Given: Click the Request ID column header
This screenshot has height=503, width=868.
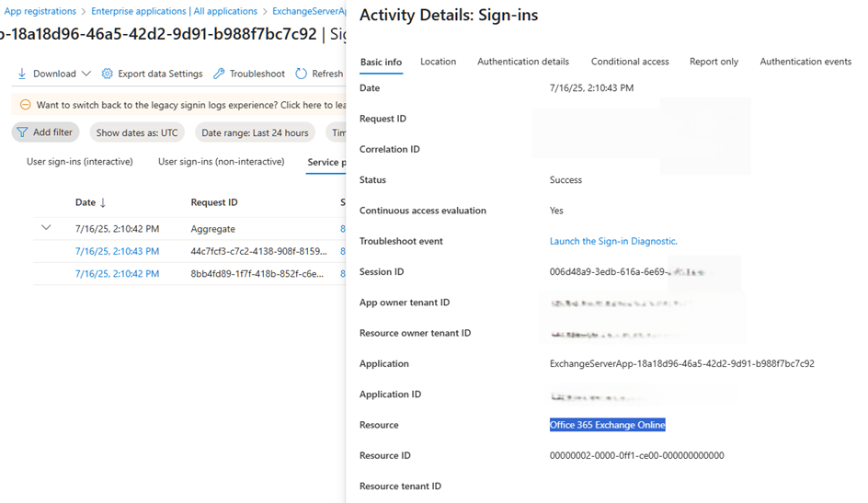Looking at the screenshot, I should coord(214,202).
